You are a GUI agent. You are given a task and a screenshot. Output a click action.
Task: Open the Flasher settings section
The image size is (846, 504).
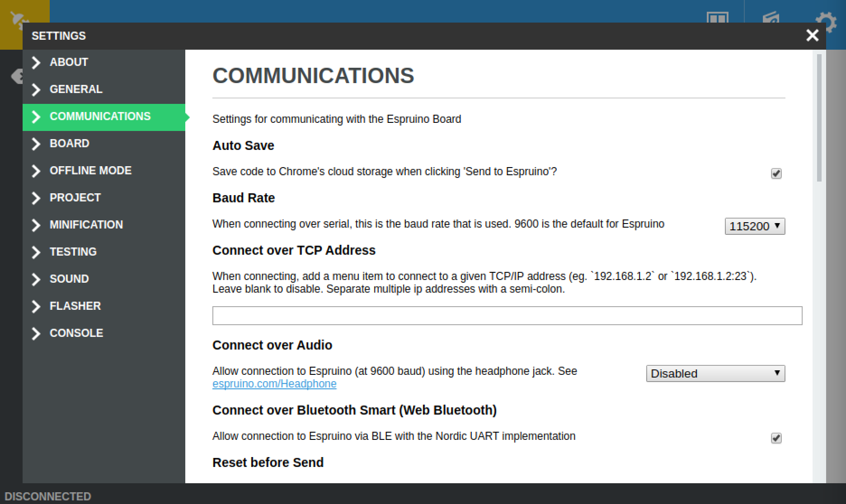coord(104,307)
